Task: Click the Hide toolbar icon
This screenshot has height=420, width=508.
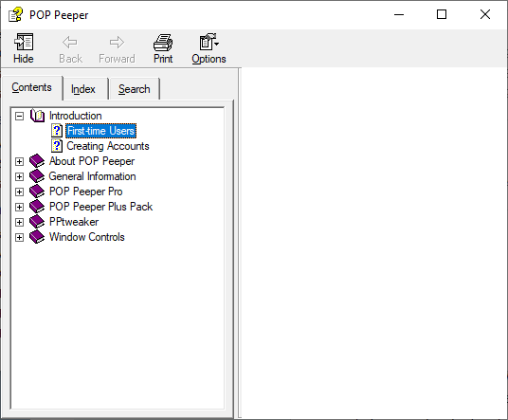Action: tap(24, 42)
